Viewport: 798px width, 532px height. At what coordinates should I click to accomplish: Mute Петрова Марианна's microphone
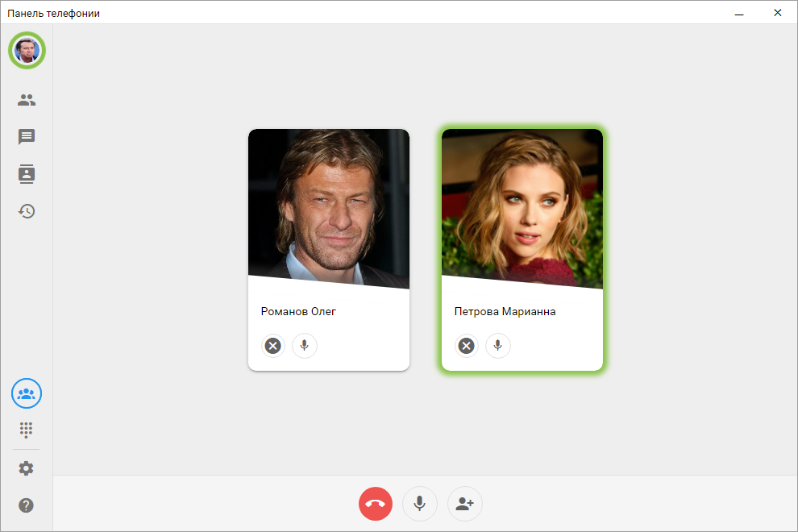(497, 346)
